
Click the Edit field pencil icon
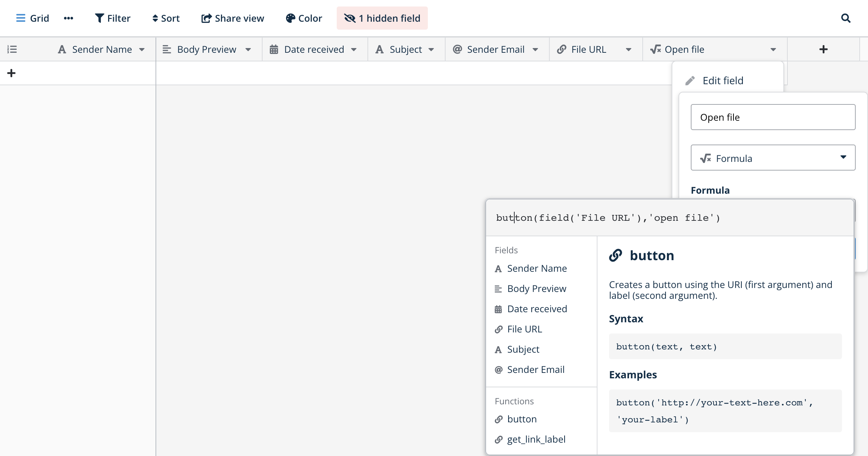[x=690, y=81]
